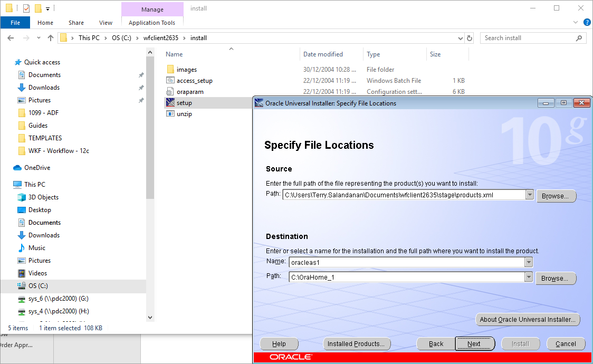Click the Quick access star icon

tap(17, 62)
